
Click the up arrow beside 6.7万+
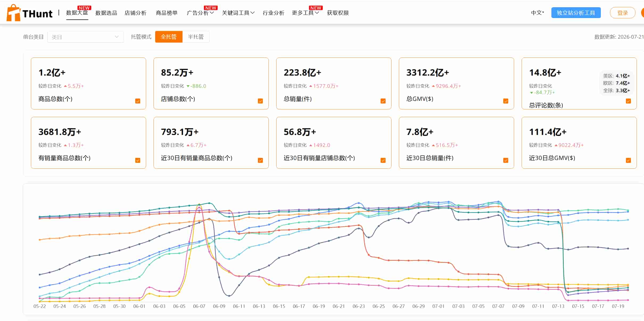(188, 145)
